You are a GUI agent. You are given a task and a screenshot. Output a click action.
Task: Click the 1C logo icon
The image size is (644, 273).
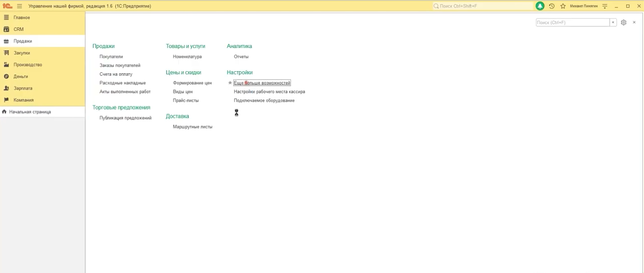(x=7, y=6)
